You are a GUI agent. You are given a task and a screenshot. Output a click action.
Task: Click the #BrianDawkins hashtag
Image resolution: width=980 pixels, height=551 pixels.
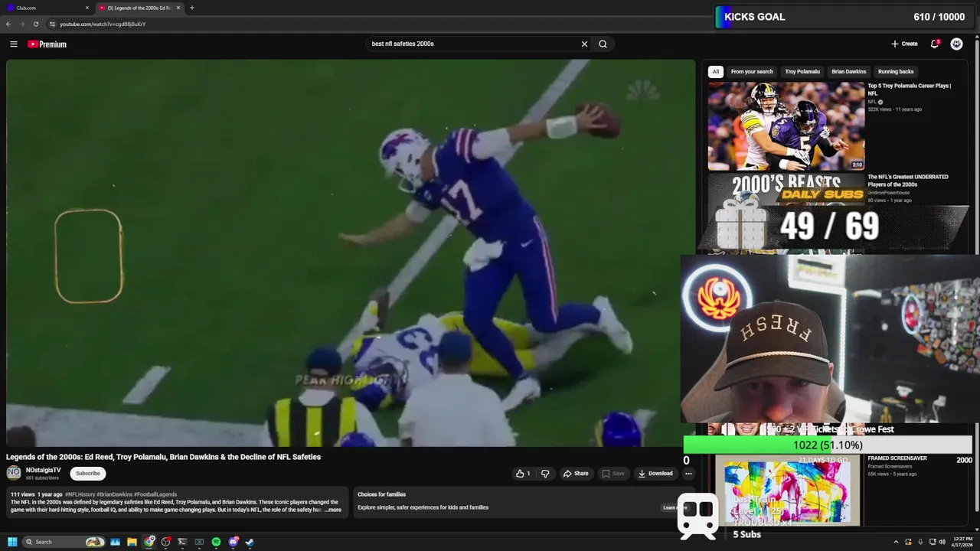(x=114, y=494)
